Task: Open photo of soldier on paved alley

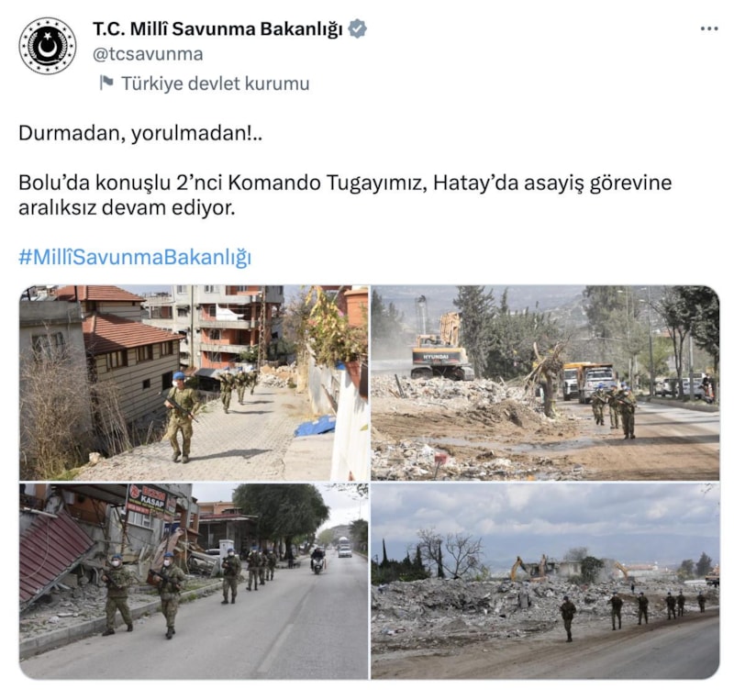Action: tap(194, 383)
